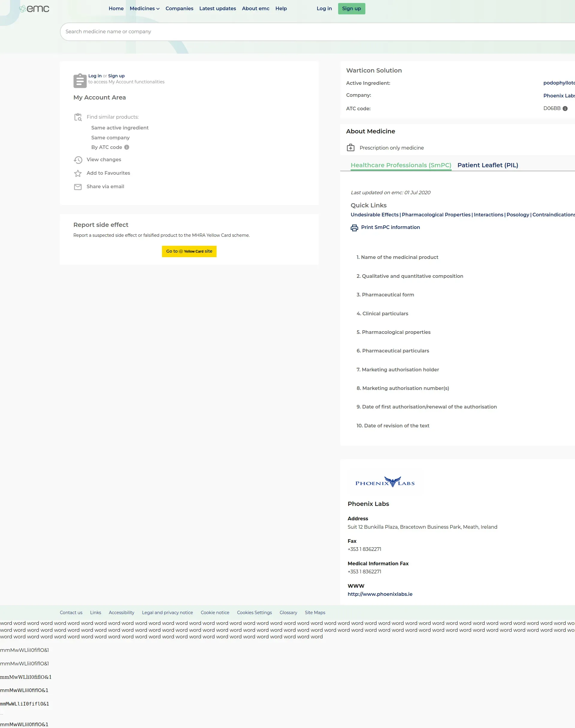
Task: Open the Companies menu item
Action: pyautogui.click(x=179, y=8)
